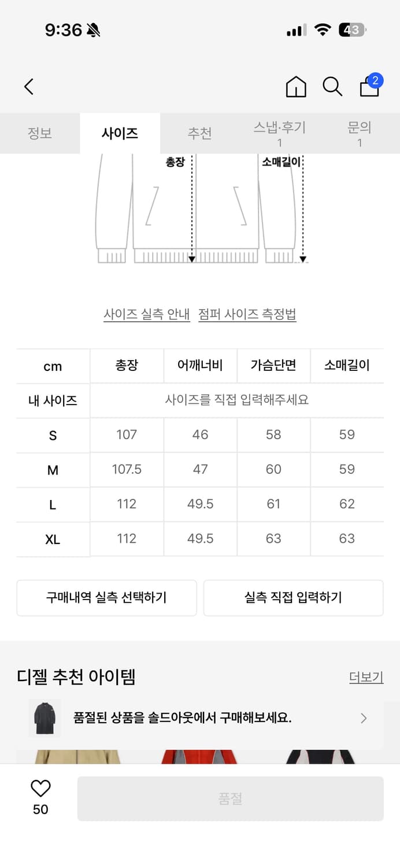
Task: Switch to 스냅·후기 tab
Action: pyautogui.click(x=279, y=133)
